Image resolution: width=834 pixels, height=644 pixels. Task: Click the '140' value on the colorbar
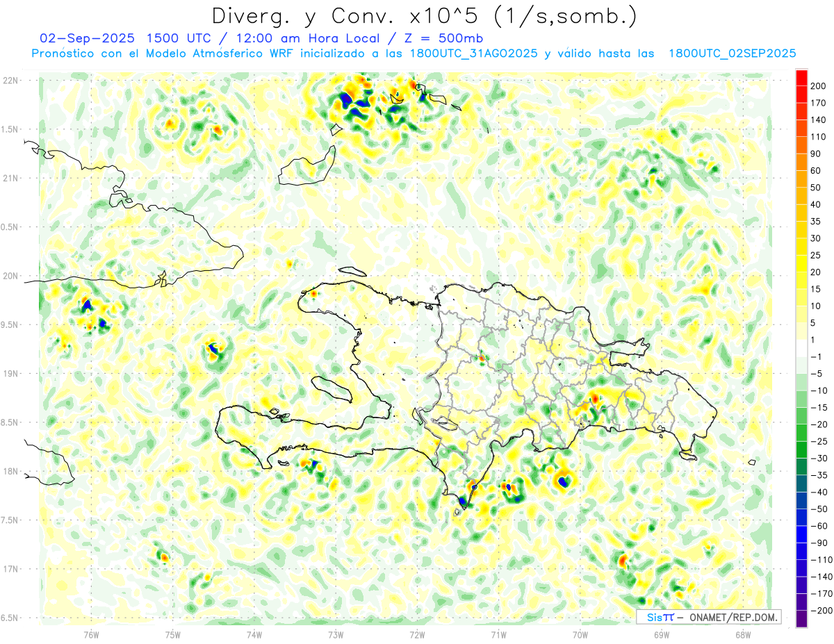818,119
